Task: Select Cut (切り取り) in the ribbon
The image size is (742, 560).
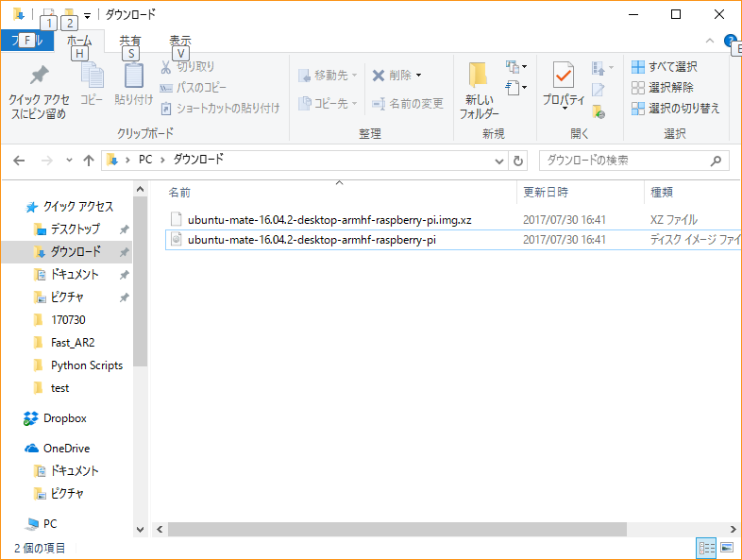Action: point(188,67)
